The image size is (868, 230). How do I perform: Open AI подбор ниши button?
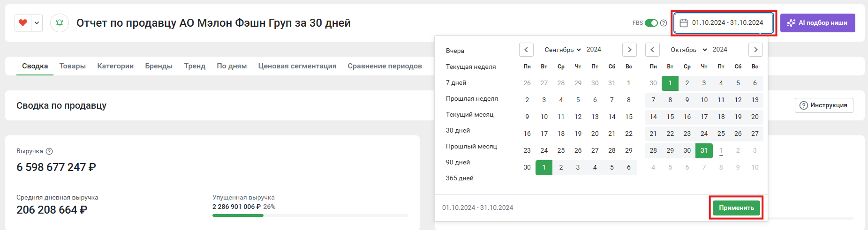tap(817, 23)
